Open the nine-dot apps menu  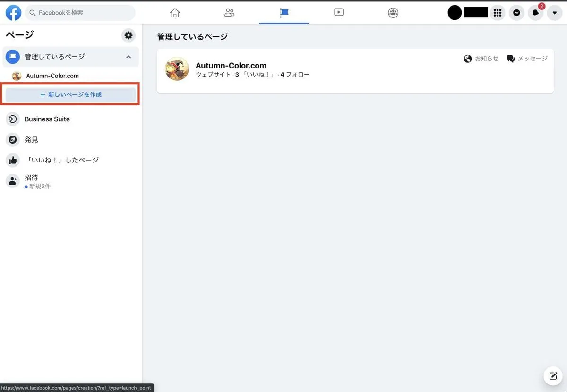click(497, 13)
